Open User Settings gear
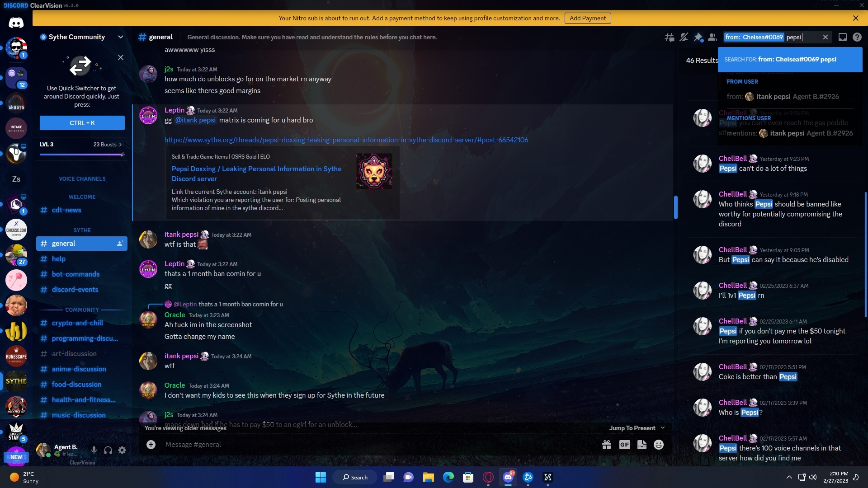868x488 pixels. [x=122, y=450]
